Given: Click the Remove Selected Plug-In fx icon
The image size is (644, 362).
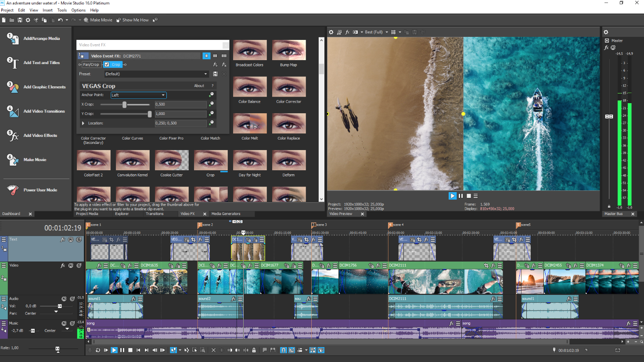Looking at the screenshot, I should click(x=224, y=65).
